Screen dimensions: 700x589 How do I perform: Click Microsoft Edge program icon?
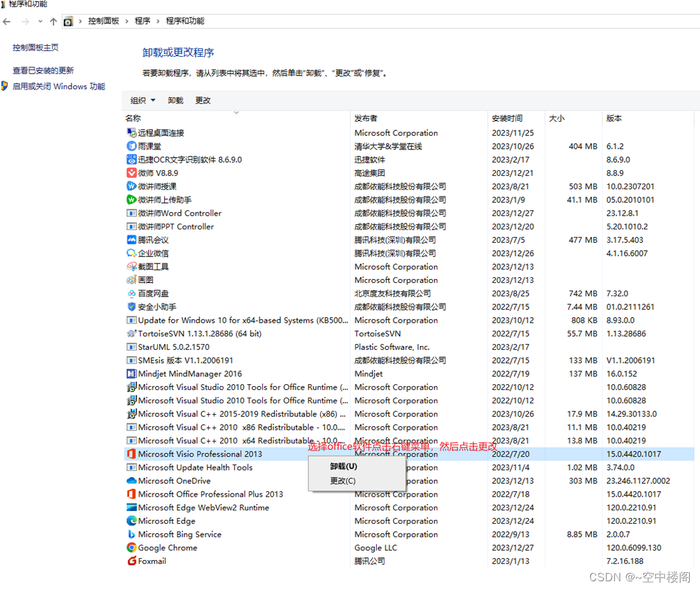pos(131,521)
